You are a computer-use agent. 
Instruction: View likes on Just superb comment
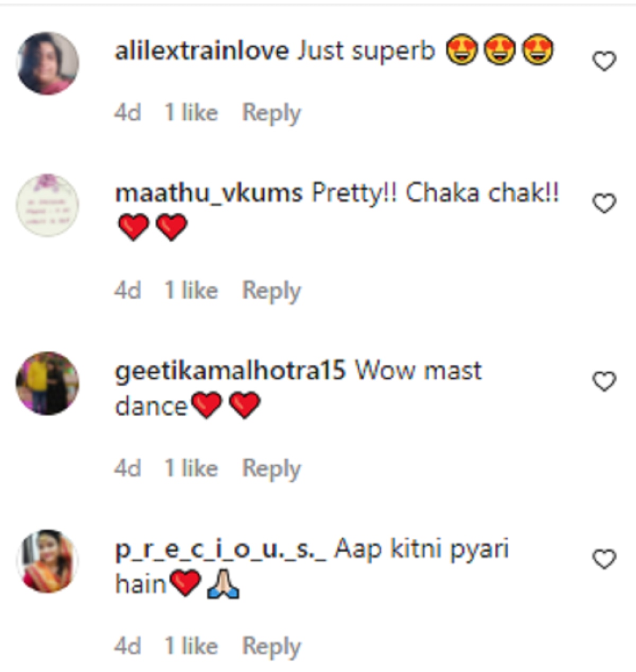[191, 113]
